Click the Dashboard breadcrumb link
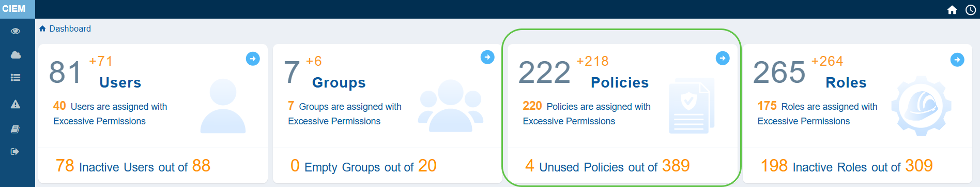Viewport: 980px width, 187px height. [x=70, y=29]
